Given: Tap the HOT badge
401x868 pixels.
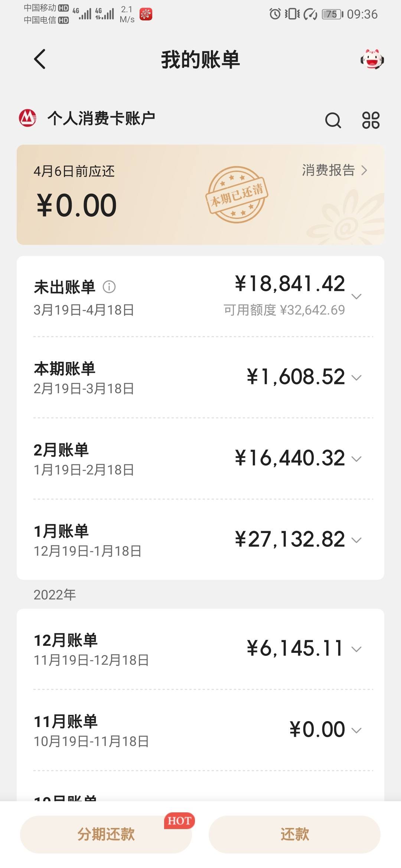Looking at the screenshot, I should click(x=179, y=821).
